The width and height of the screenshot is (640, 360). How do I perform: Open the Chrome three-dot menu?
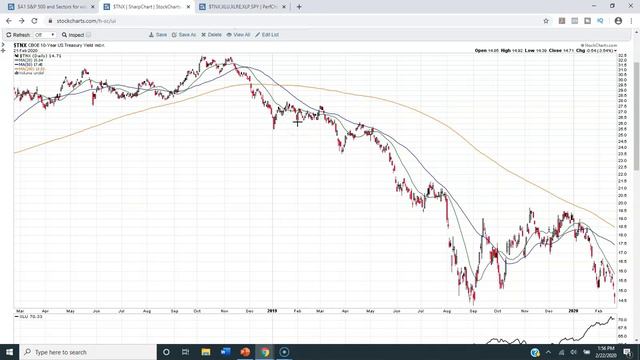pyautogui.click(x=631, y=21)
